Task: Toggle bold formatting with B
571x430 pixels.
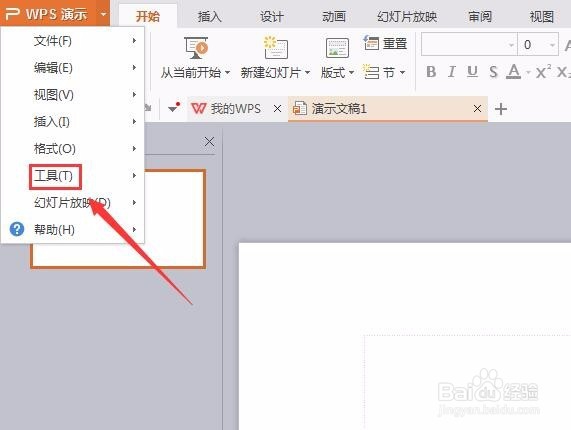Action: point(431,72)
